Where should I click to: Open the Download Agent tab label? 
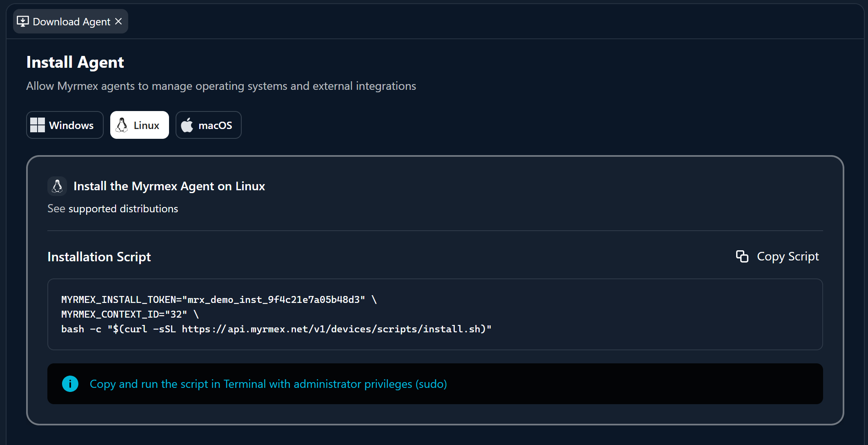(x=71, y=22)
